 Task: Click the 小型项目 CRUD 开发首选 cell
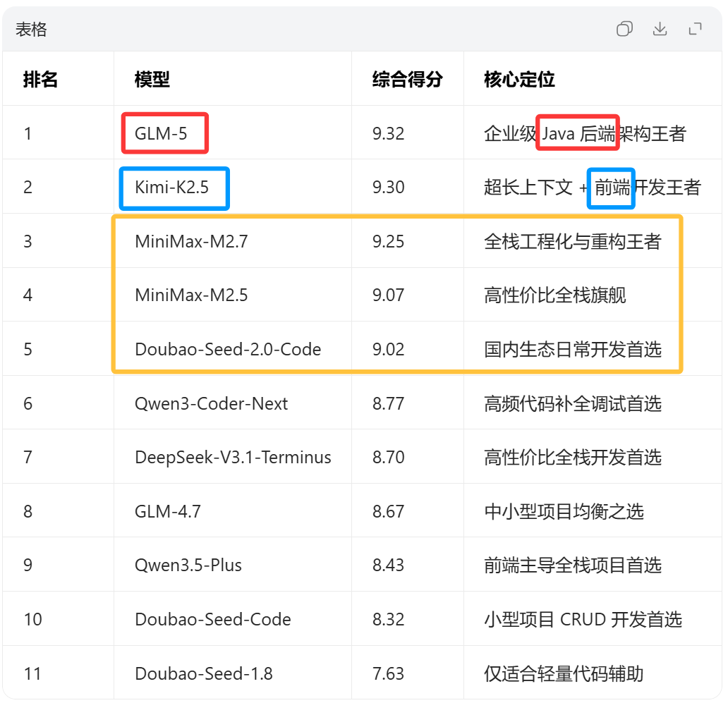[583, 619]
